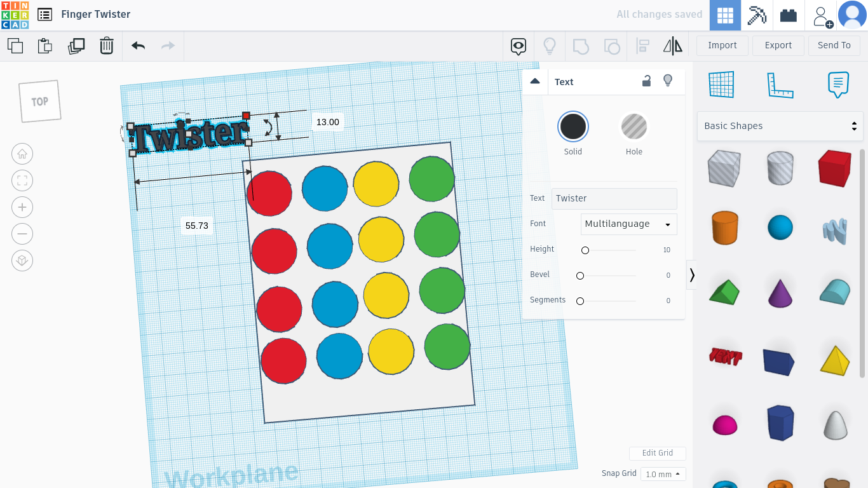Screen dimensions: 868x488
Task: Collapse the Text inspector panel
Action: (x=535, y=81)
